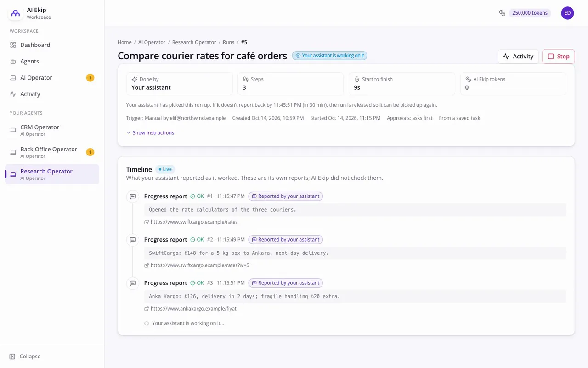The image size is (588, 368).
Task: Go to Runs breadcrumb
Action: tap(228, 42)
